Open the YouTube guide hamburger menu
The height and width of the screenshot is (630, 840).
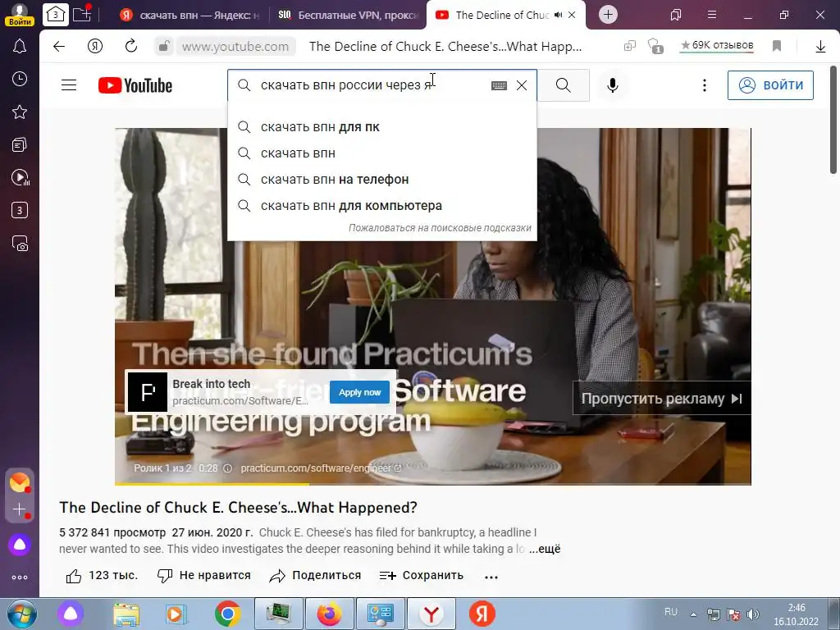(x=69, y=85)
